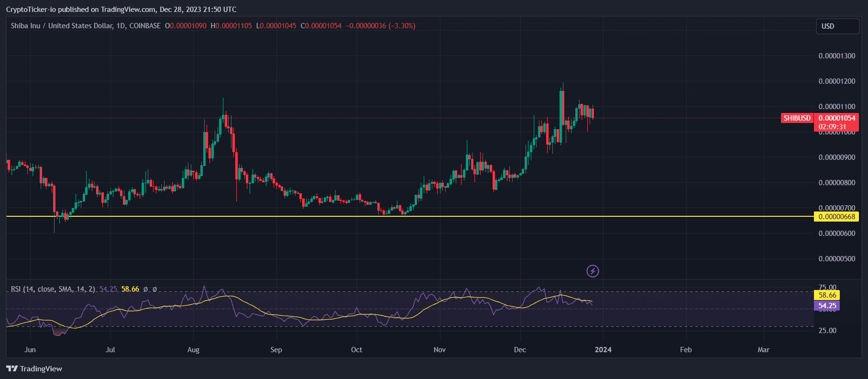
Task: Click the yellow 58.66 RSI axis tag
Action: (827, 295)
